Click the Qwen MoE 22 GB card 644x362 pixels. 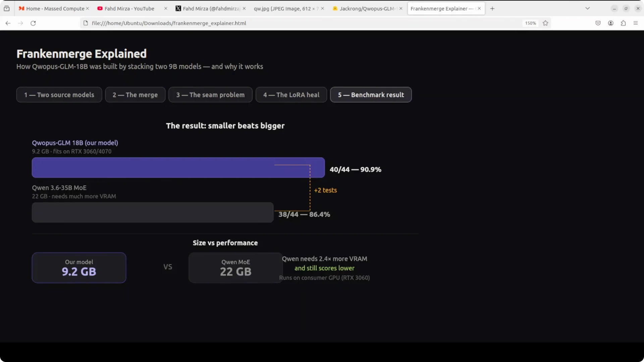(235, 267)
